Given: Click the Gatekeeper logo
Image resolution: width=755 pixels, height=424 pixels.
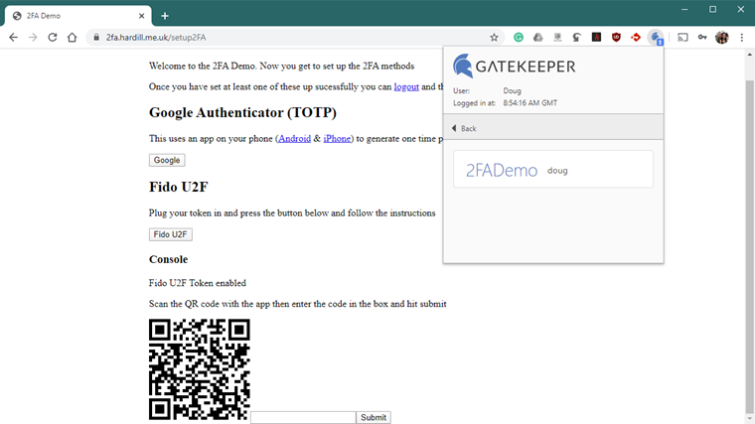Looking at the screenshot, I should point(514,66).
